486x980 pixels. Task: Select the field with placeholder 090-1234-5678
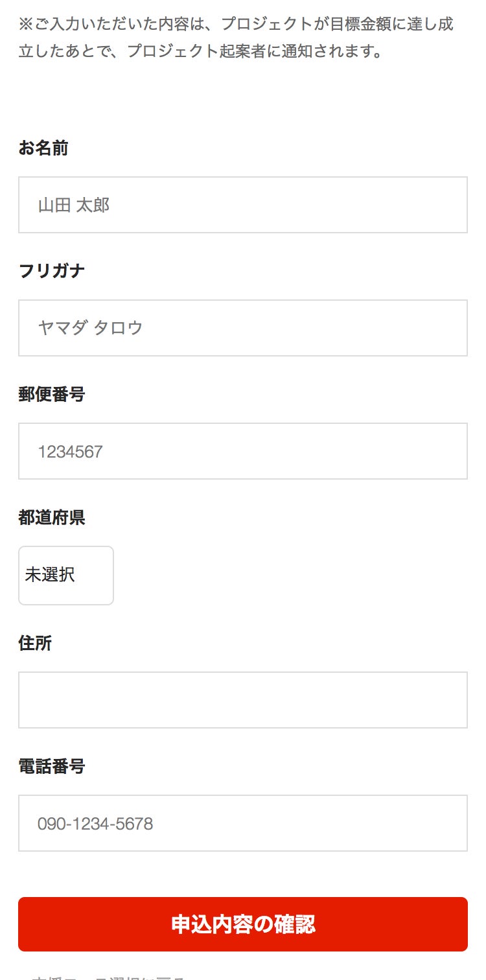point(243,823)
